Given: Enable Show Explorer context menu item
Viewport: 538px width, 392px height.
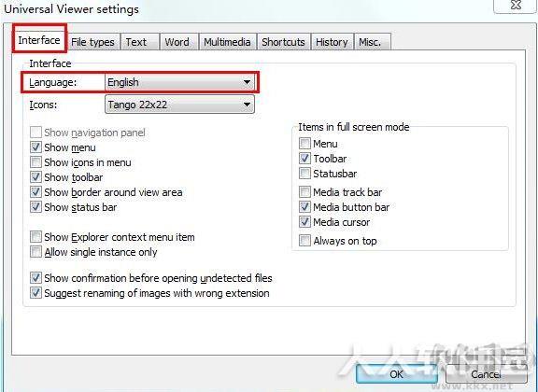Looking at the screenshot, I should click(x=35, y=237).
